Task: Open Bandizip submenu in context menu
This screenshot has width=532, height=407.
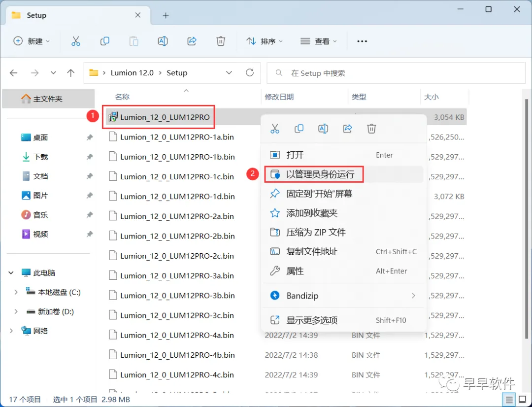Action: 343,296
